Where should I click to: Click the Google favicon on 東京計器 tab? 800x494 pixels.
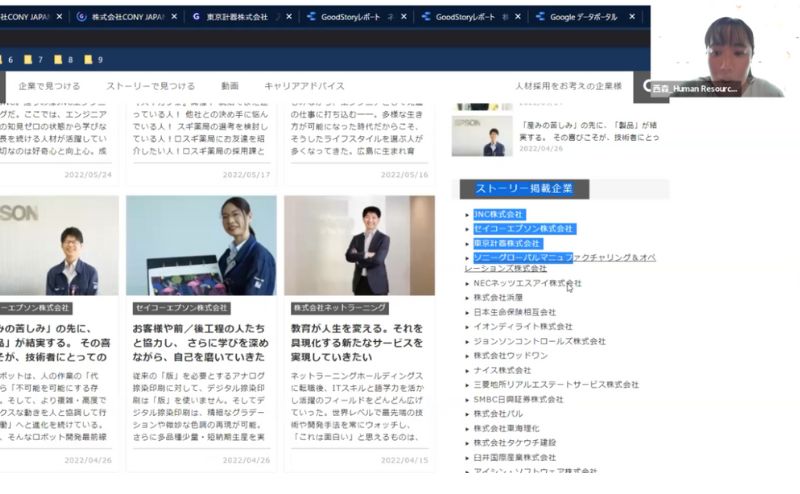point(196,17)
